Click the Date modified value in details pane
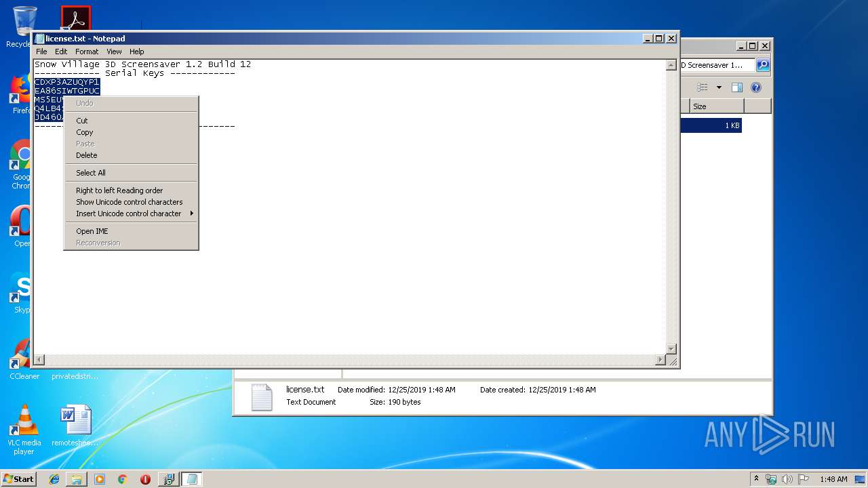The height and width of the screenshot is (488, 868). [x=422, y=390]
